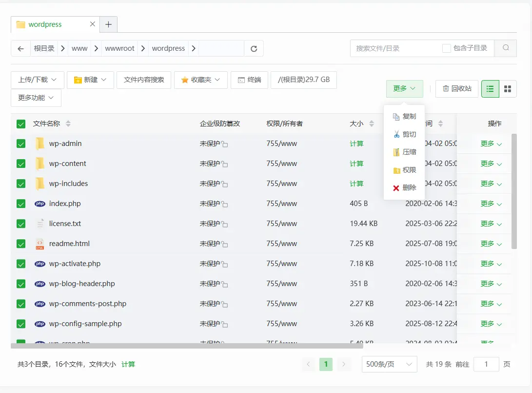Screen dimensions: 532x393
Task: Click the back arrow in path bar
Action: click(x=20, y=48)
